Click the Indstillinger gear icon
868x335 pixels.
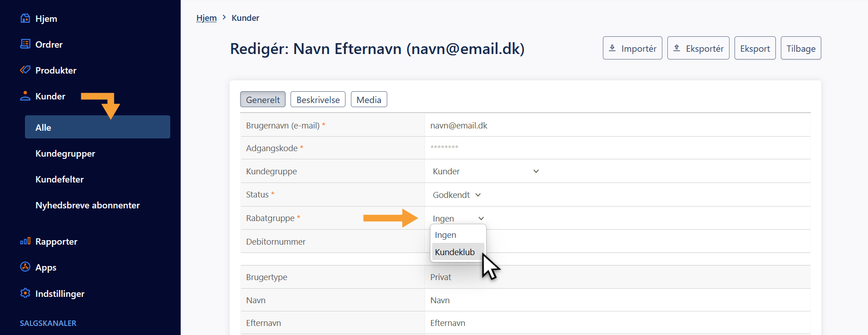(25, 293)
